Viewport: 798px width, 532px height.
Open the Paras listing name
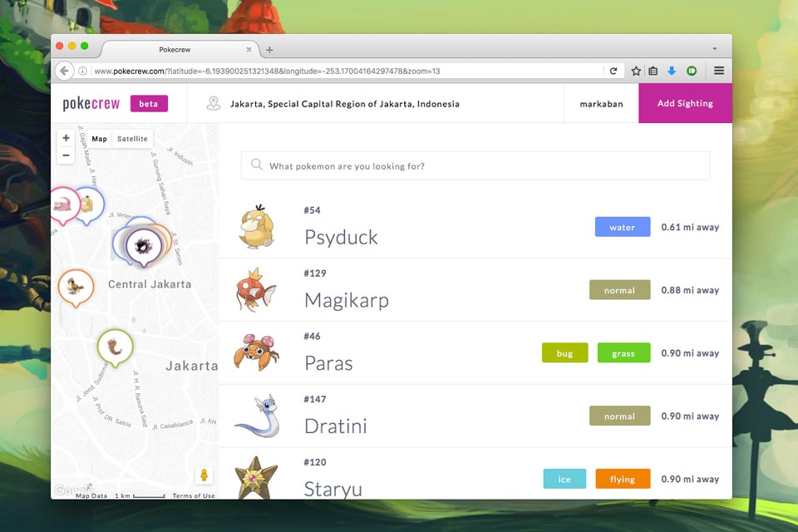[328, 363]
